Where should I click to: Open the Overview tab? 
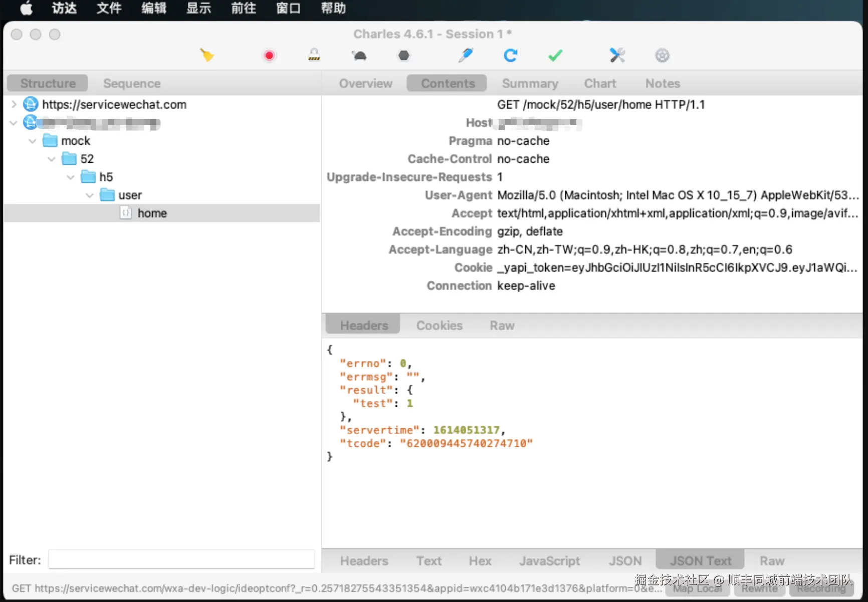click(x=365, y=83)
